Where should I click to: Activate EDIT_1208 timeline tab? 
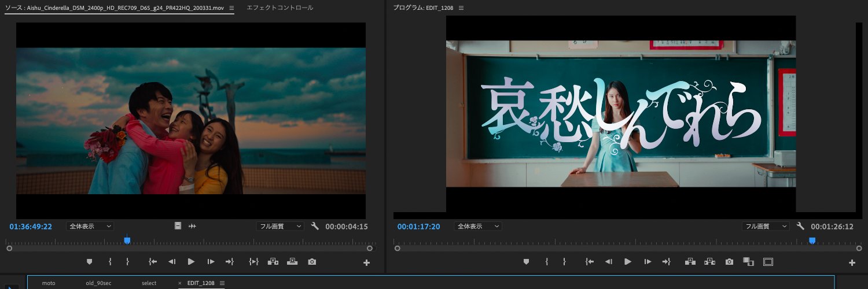(201, 283)
